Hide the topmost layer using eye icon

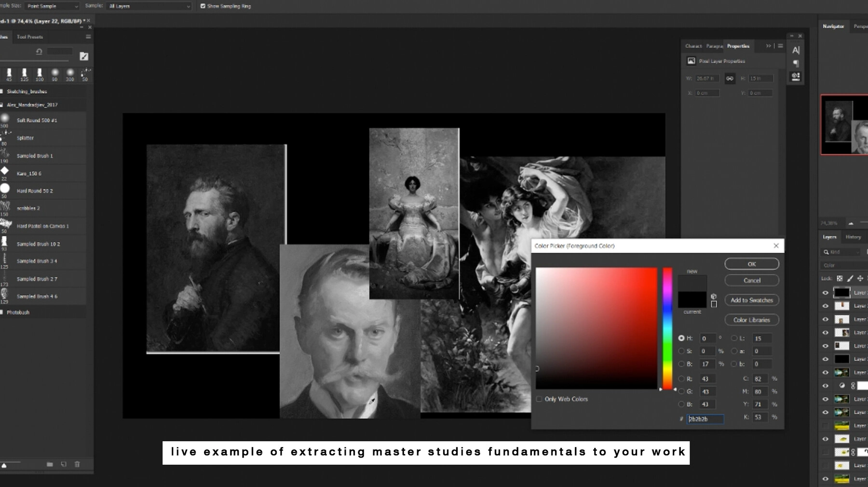coord(825,292)
